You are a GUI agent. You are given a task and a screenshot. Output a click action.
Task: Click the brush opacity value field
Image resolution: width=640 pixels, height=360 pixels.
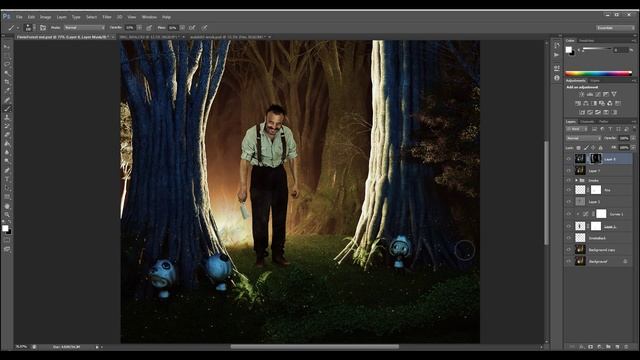[130, 27]
